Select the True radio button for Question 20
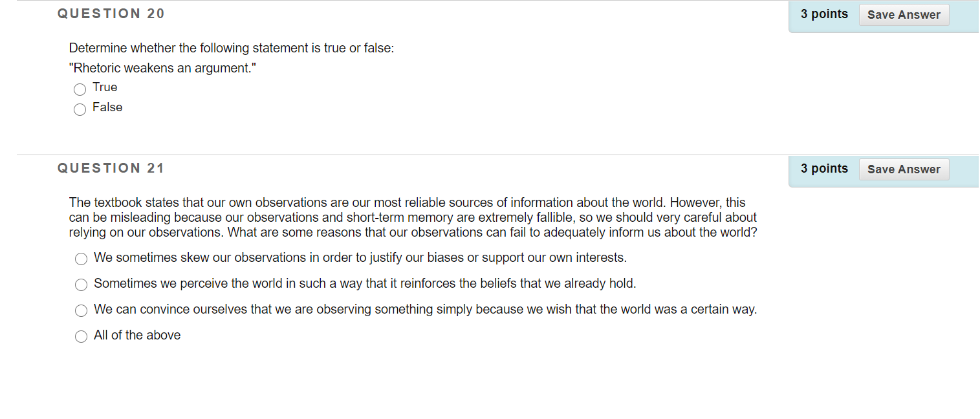This screenshot has height=419, width=980. (80, 90)
